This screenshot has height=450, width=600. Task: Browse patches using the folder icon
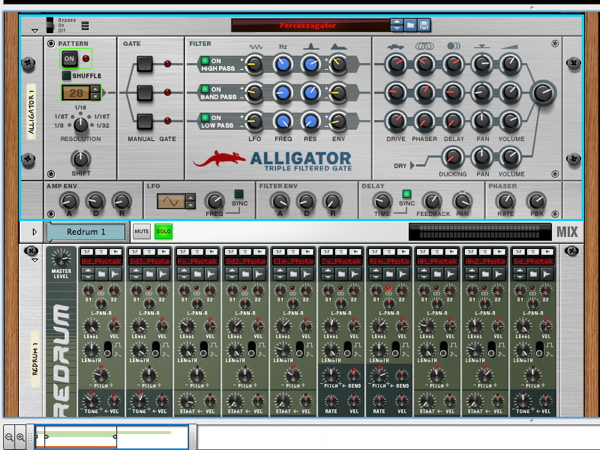pos(412,24)
